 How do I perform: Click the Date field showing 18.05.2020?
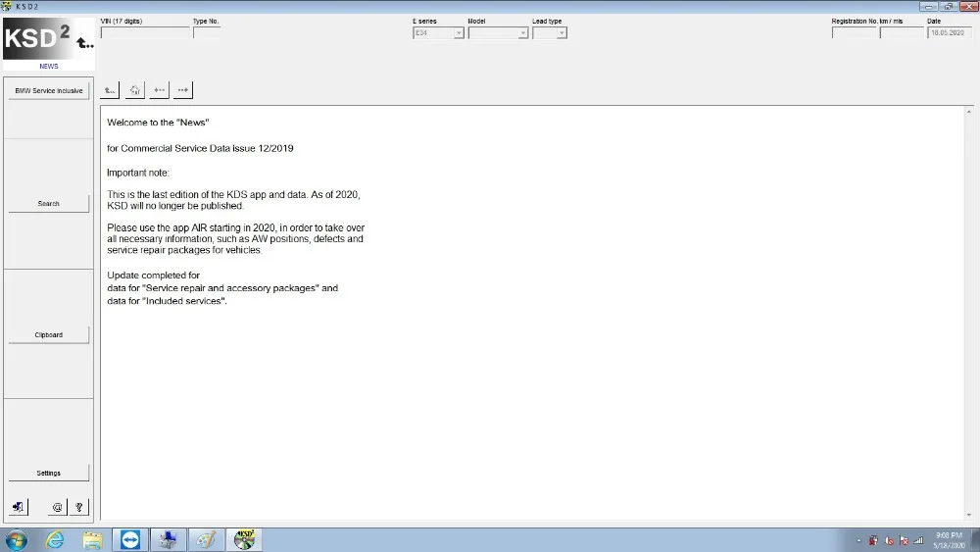click(x=950, y=33)
